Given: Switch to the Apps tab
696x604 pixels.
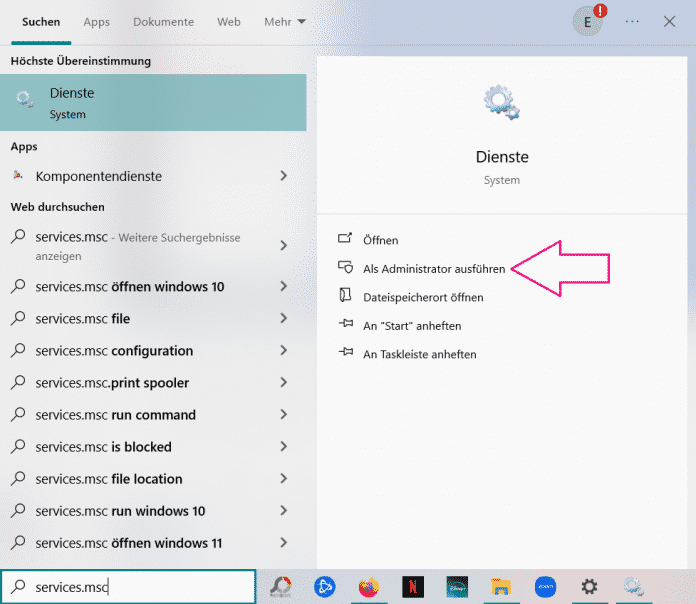Looking at the screenshot, I should point(97,21).
